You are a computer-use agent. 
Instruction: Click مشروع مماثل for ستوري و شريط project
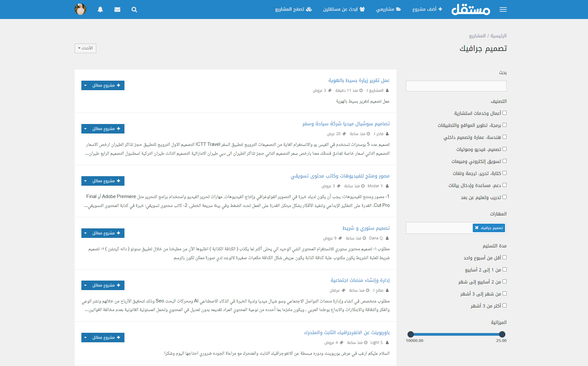(x=107, y=233)
